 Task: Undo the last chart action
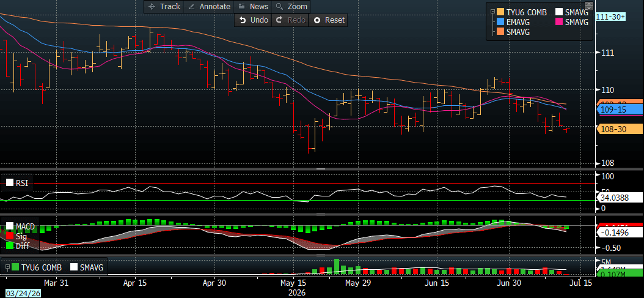coord(253,20)
